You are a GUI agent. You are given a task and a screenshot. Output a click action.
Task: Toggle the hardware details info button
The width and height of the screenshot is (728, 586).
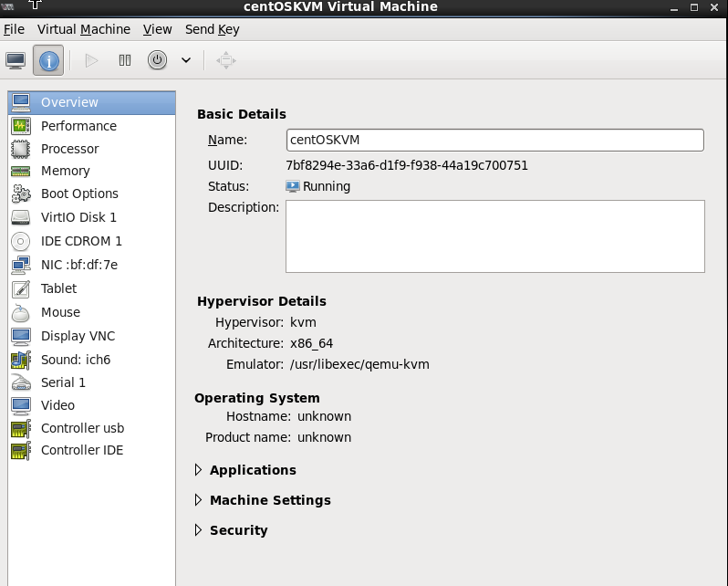[48, 60]
